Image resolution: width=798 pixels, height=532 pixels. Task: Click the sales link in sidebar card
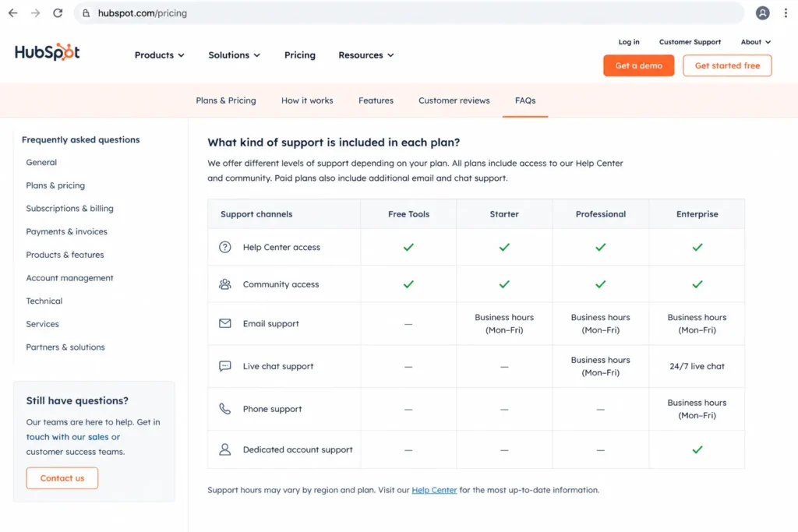point(98,437)
